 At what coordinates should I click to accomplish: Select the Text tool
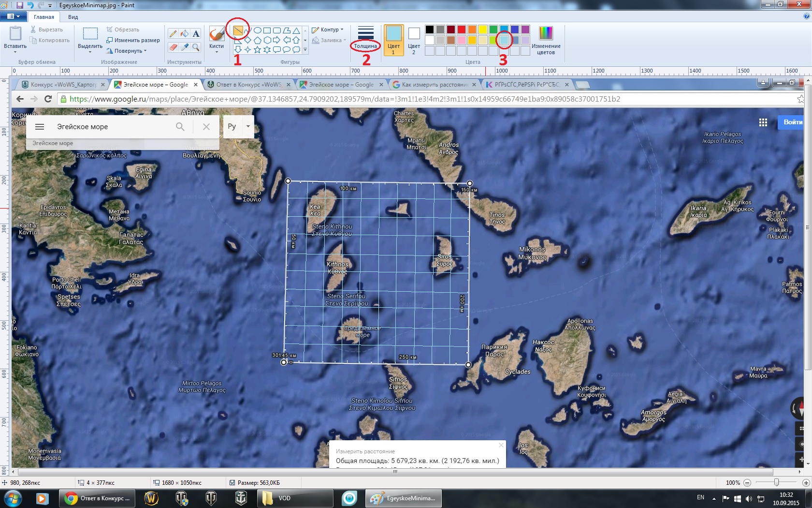[x=196, y=33]
